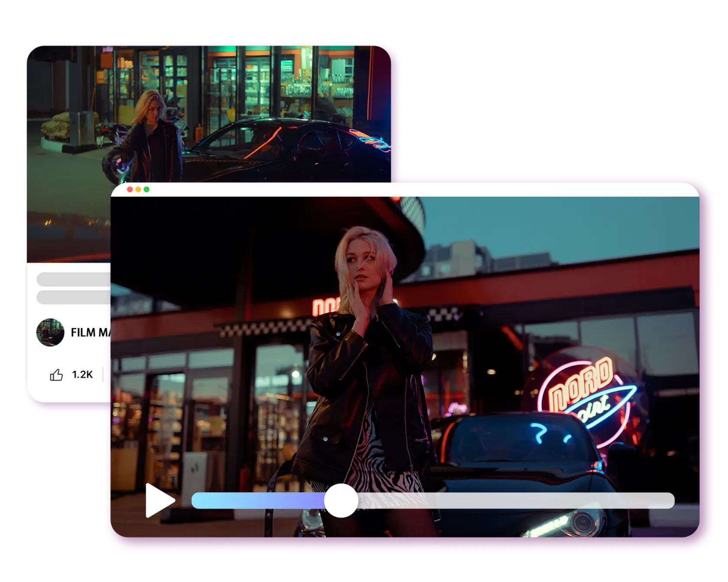
Task: Click the red close dot
Action: click(129, 189)
